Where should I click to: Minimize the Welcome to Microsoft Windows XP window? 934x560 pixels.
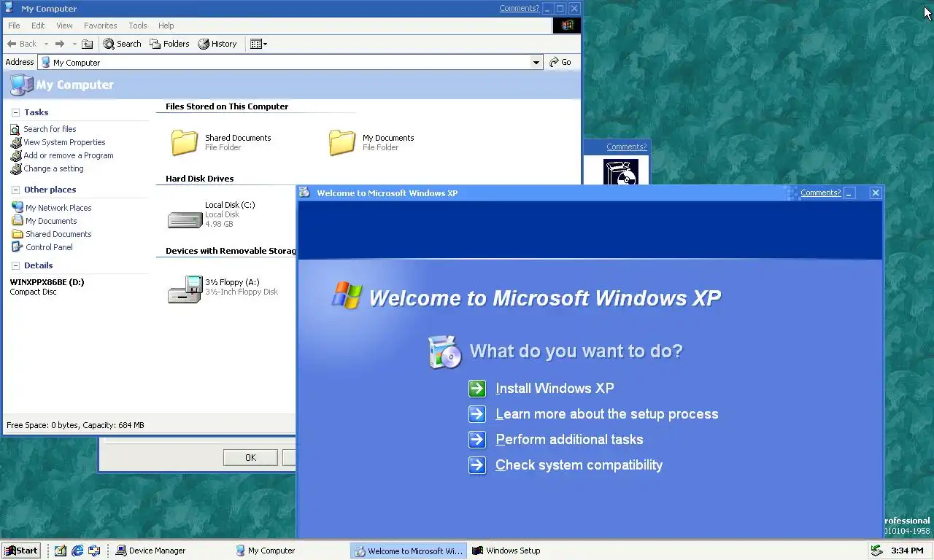(x=849, y=192)
